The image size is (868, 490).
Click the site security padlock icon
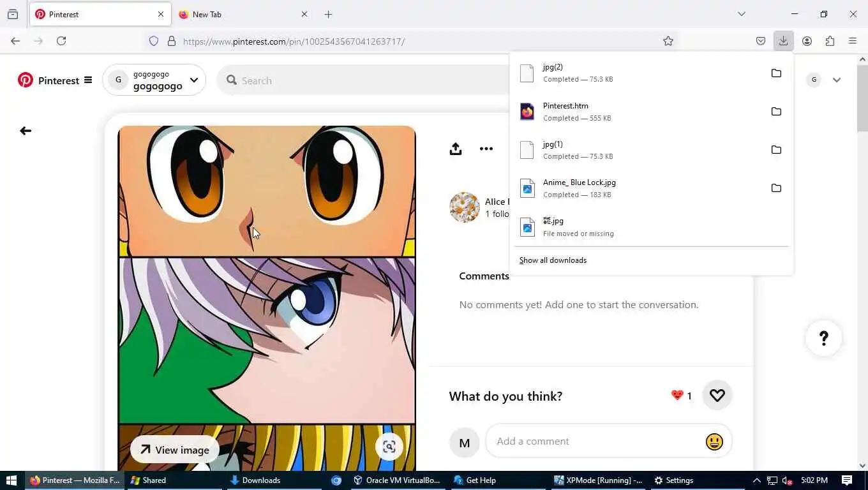click(171, 41)
